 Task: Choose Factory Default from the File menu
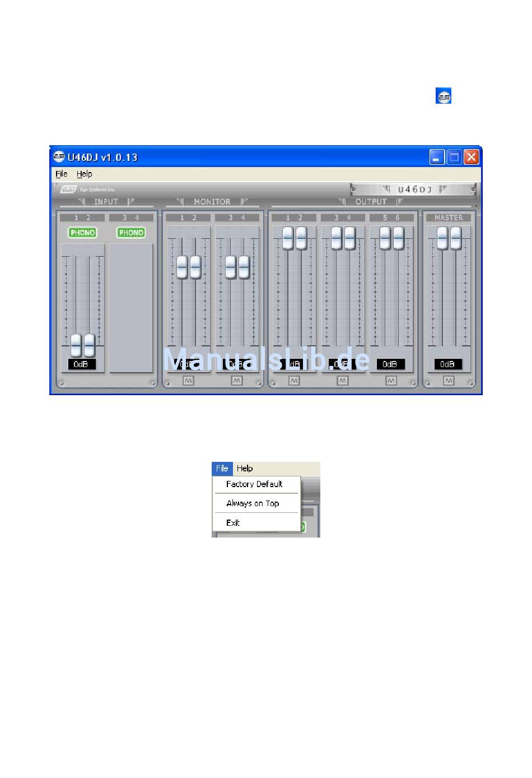254,484
